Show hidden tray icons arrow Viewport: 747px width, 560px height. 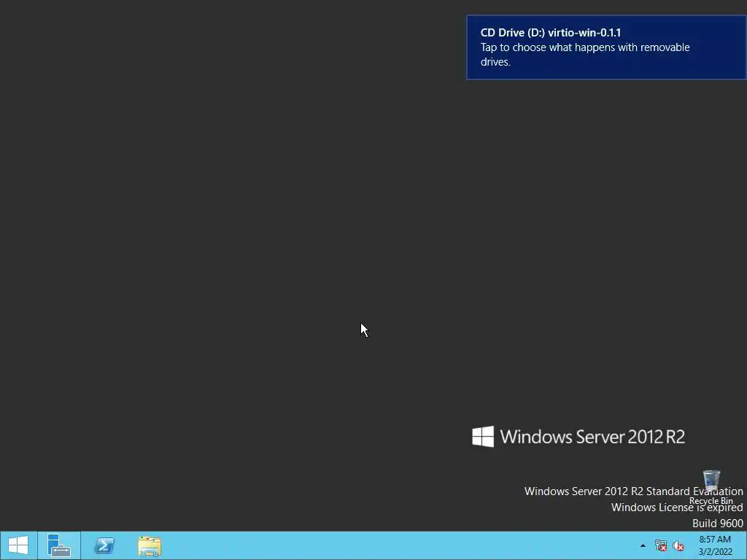pyautogui.click(x=643, y=545)
